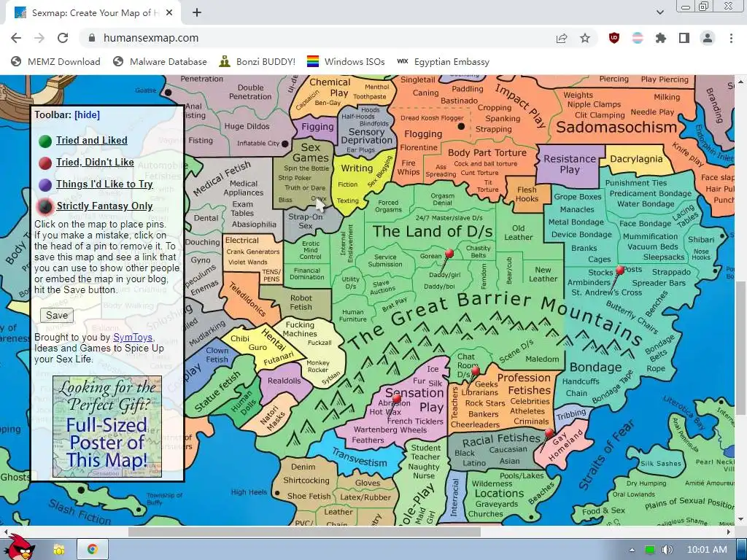Click the browser forward arrow
This screenshot has height=560, width=747.
(39, 38)
